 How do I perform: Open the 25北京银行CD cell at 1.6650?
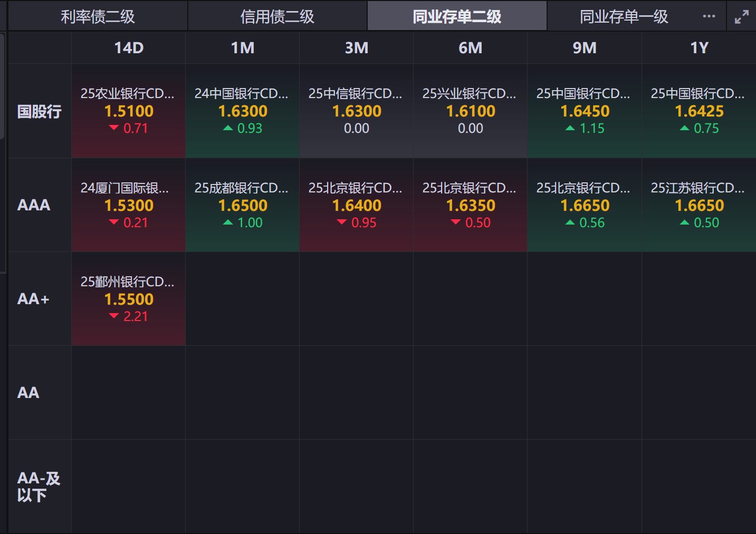tap(585, 205)
